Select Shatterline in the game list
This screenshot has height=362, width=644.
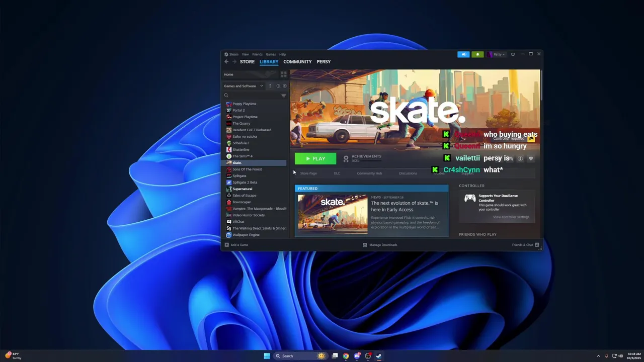coord(256,149)
